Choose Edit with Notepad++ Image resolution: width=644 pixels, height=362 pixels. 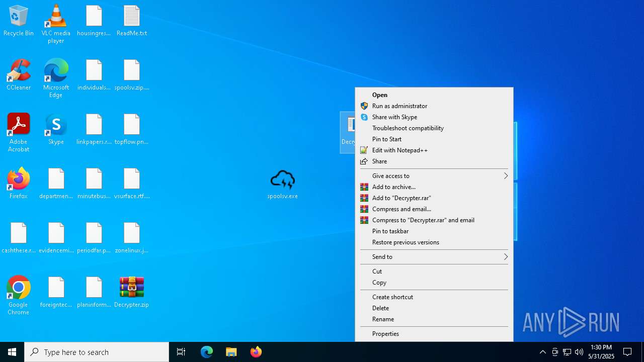[434, 150]
